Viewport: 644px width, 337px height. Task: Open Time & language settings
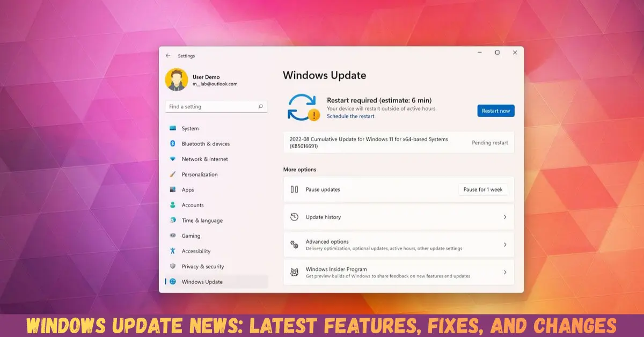(216, 220)
